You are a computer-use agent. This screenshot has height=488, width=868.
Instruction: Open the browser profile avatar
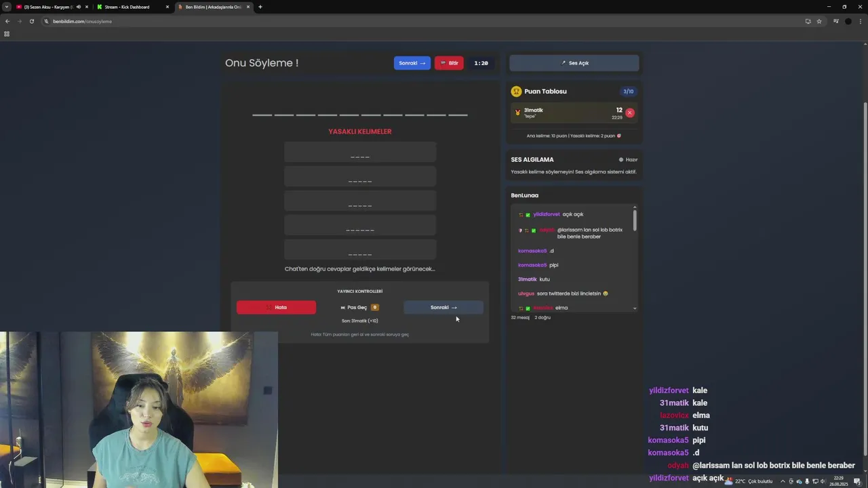[x=848, y=21]
